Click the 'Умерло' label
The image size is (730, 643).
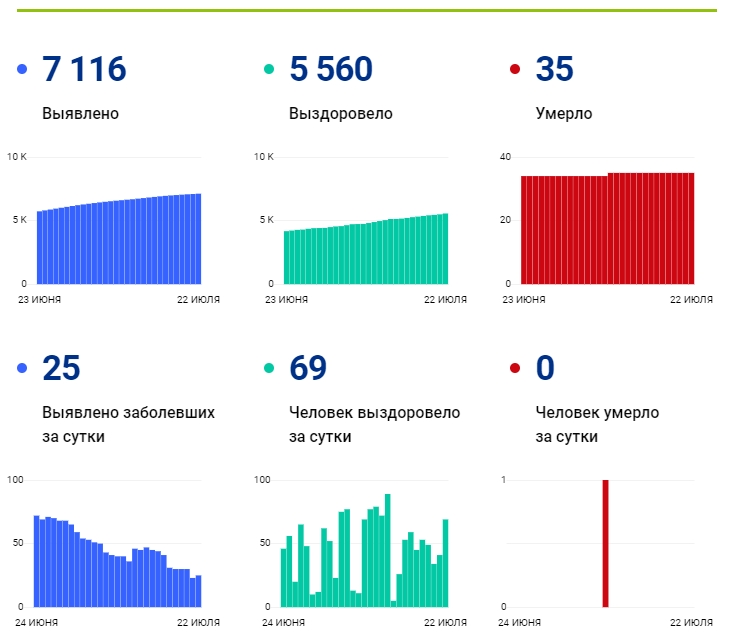click(563, 114)
